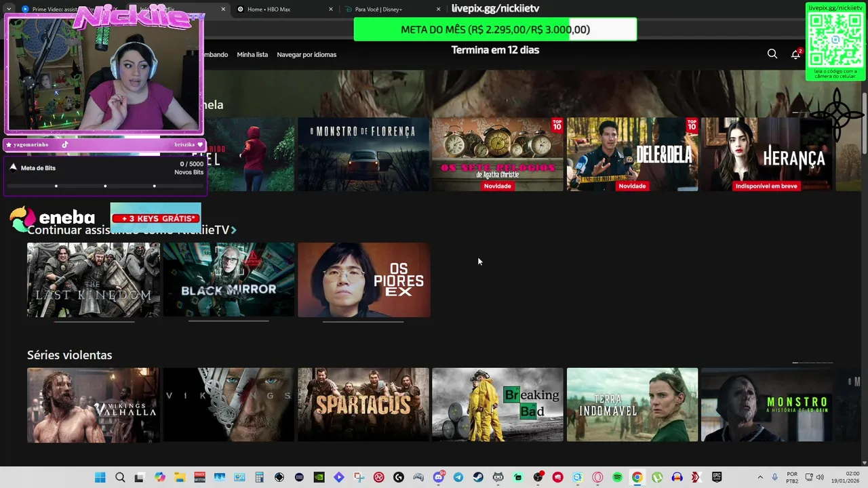The height and width of the screenshot is (488, 868).
Task: Open Discord from the taskbar
Action: tap(438, 477)
